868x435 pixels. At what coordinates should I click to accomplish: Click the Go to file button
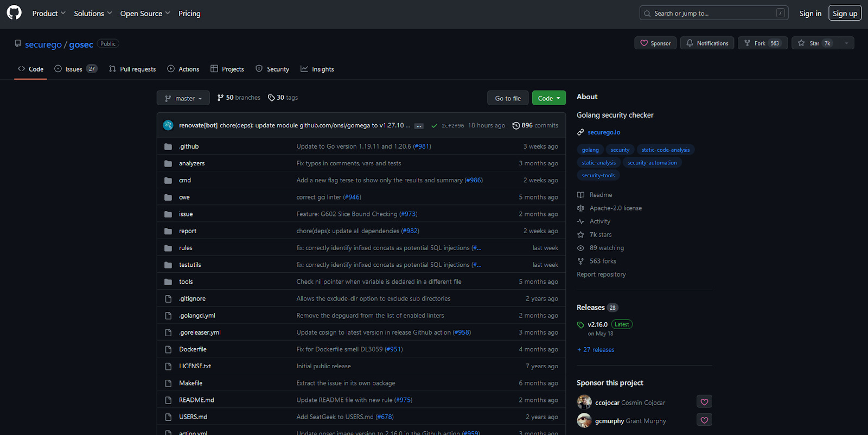(x=508, y=98)
